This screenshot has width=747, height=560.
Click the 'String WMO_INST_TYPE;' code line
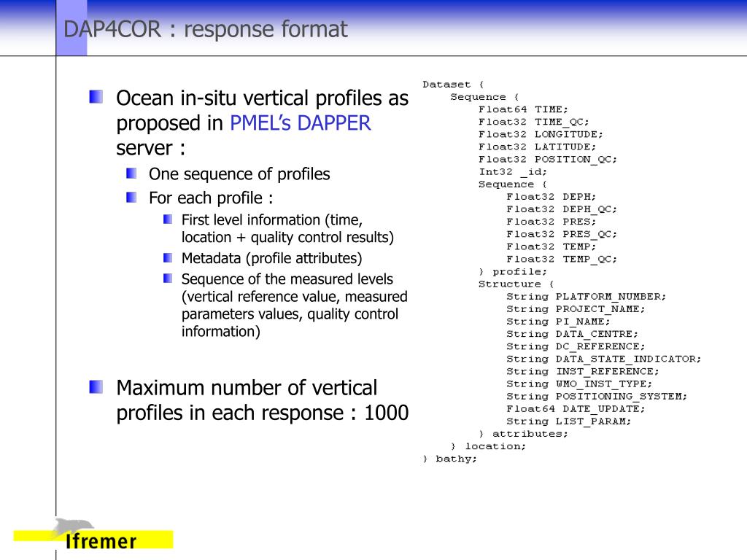coord(579,384)
